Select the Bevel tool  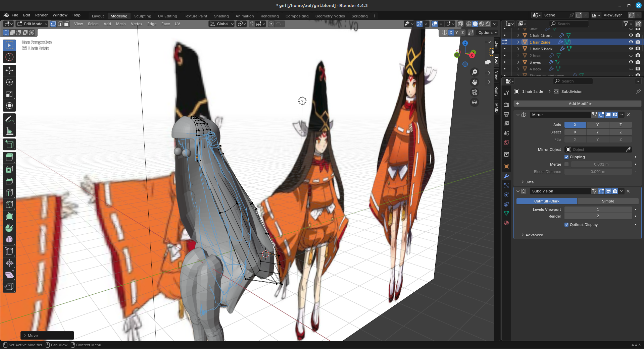coord(9,181)
